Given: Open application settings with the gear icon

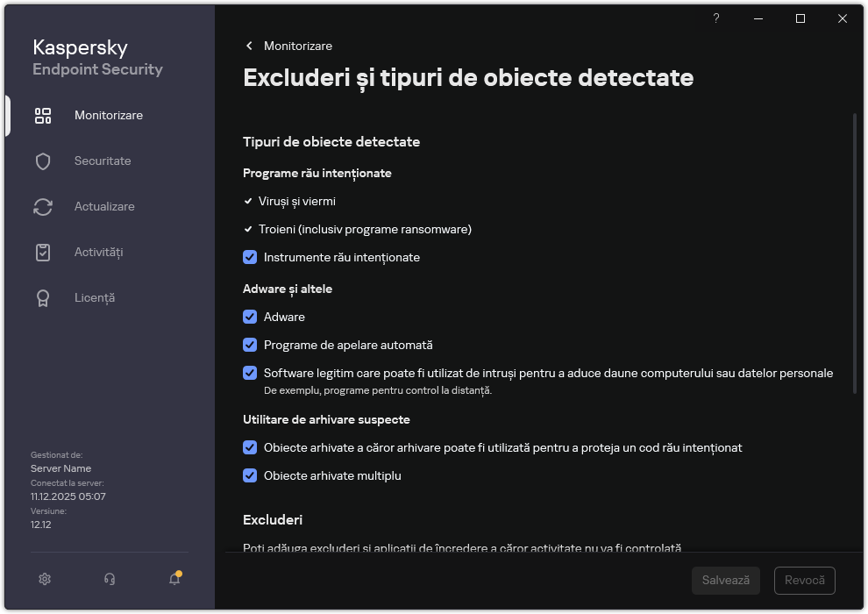Looking at the screenshot, I should click(x=44, y=579).
